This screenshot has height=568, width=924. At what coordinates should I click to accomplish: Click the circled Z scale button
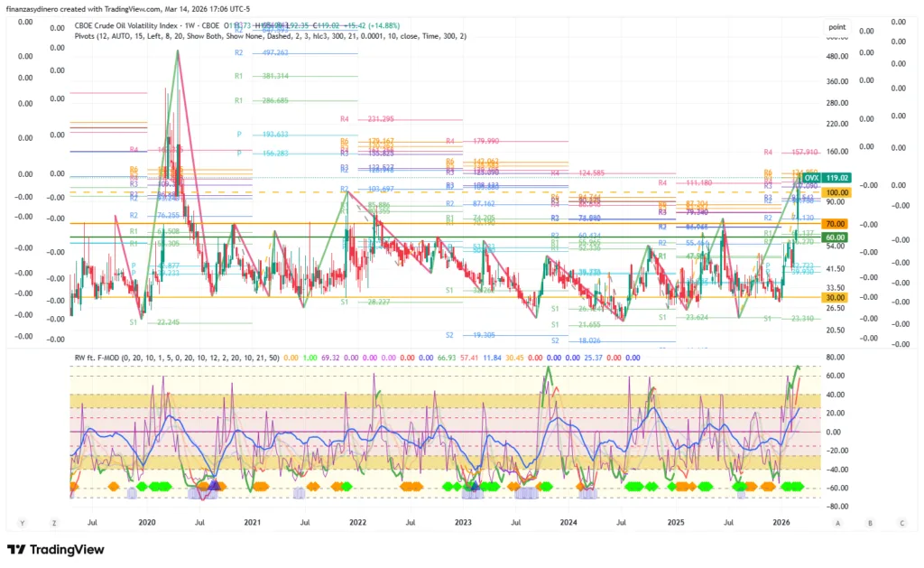pyautogui.click(x=54, y=523)
